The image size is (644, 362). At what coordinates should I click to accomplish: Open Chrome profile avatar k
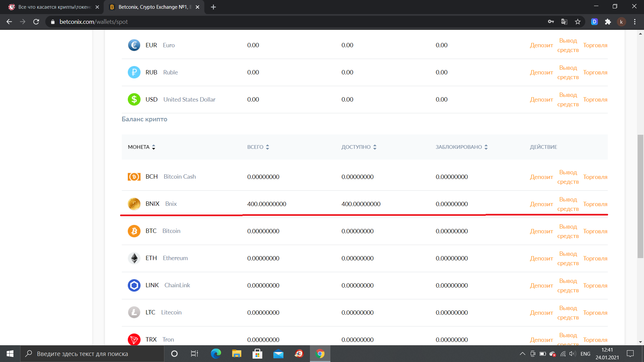621,22
